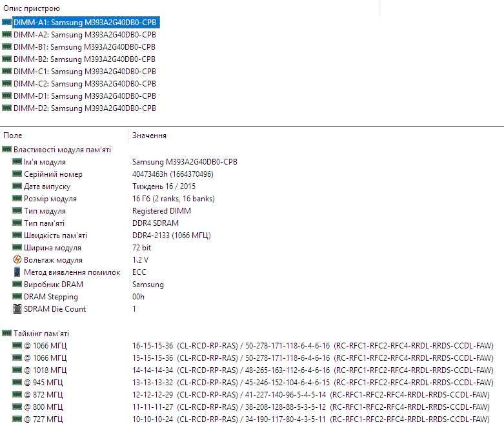This screenshot has height=433, width=504.
Task: Click the icon next to 'Тип модуля'
Action: [17, 210]
